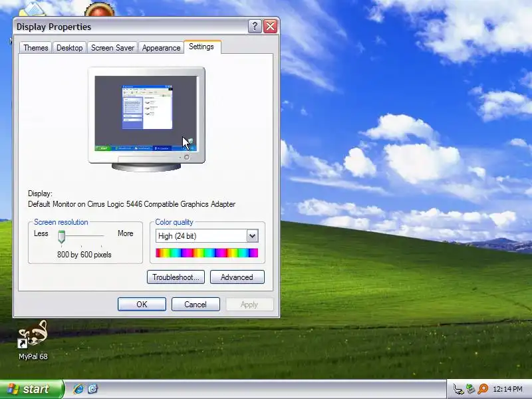Image resolution: width=532 pixels, height=399 pixels.
Task: Click the monitor preview image
Action: [x=146, y=119]
